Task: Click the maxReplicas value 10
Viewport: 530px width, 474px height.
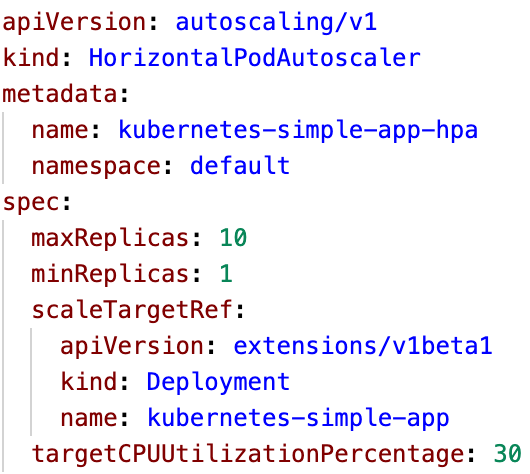Action: point(233,237)
